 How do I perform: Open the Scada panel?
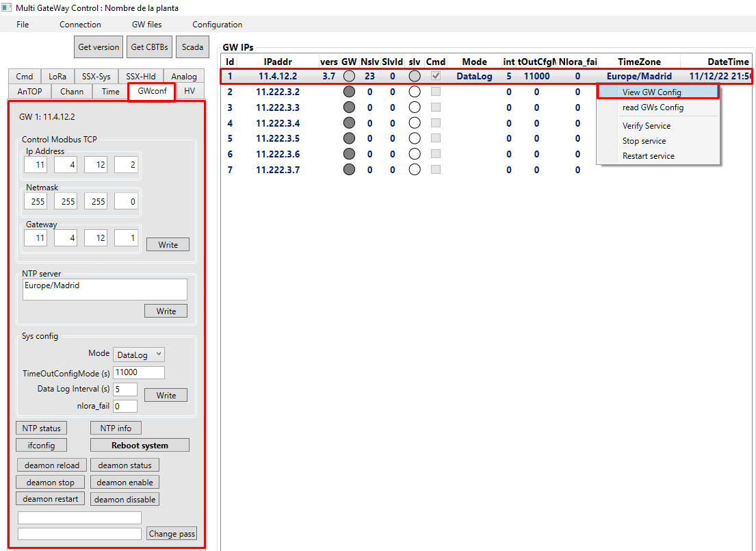pyautogui.click(x=192, y=47)
